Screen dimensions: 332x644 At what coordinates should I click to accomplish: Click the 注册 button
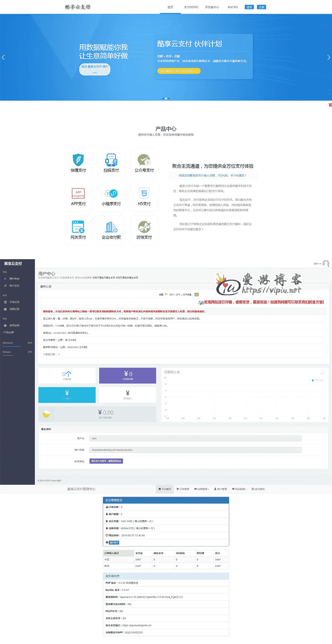pos(261,7)
